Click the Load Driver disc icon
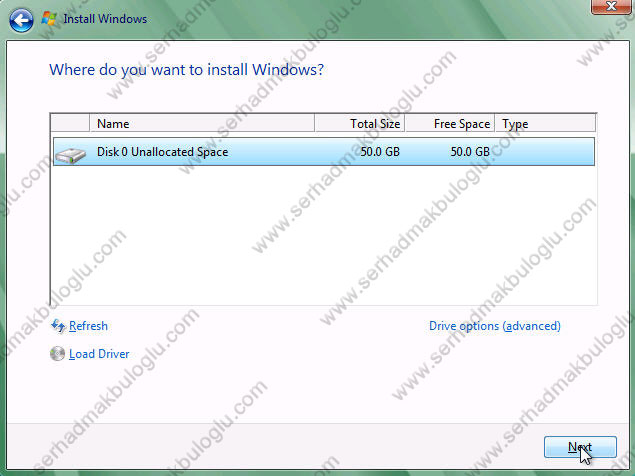The width and height of the screenshot is (635, 476). coord(57,354)
